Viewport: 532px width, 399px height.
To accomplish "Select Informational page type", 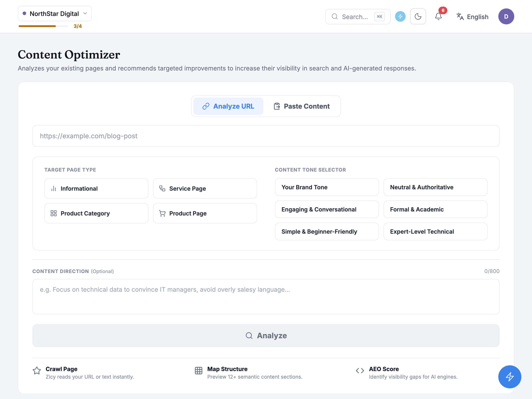I will [96, 189].
